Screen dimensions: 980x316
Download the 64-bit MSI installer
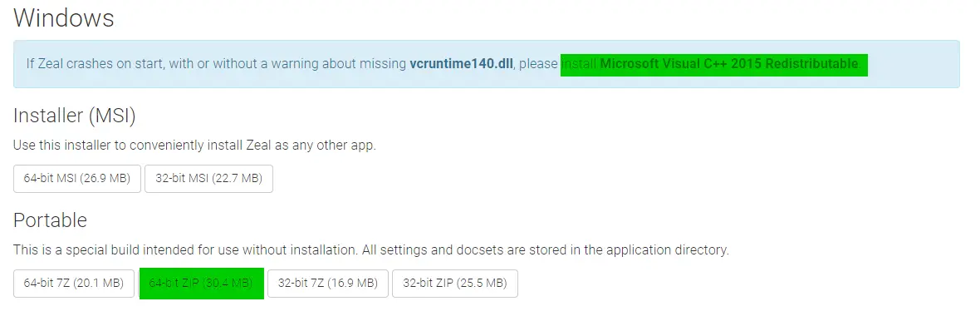tap(77, 178)
